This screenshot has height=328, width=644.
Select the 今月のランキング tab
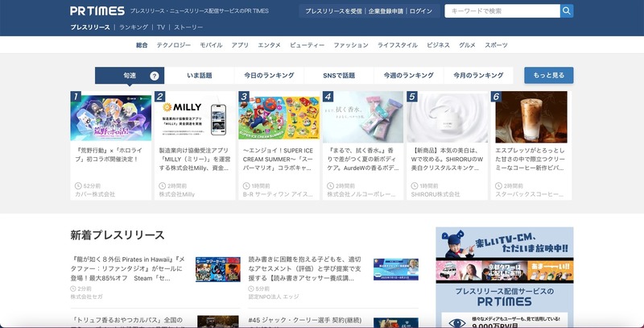[x=478, y=76]
